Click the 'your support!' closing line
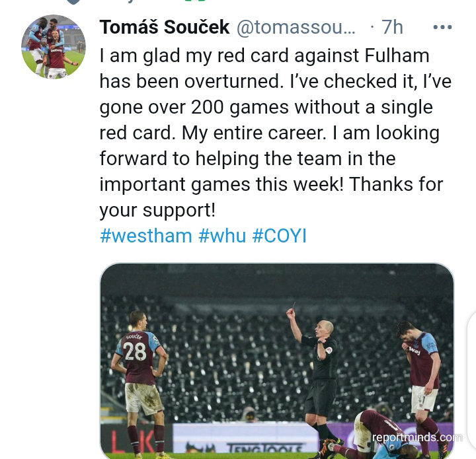Screen dimensions: 476x459 point(157,210)
